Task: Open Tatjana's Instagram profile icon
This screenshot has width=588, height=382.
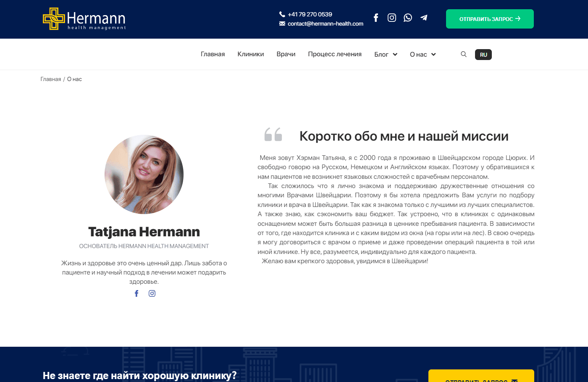Action: [x=152, y=293]
